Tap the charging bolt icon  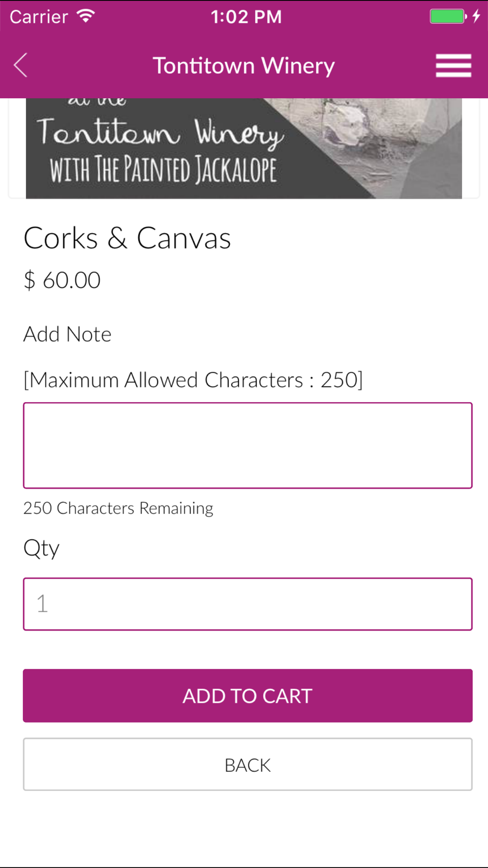tap(477, 17)
